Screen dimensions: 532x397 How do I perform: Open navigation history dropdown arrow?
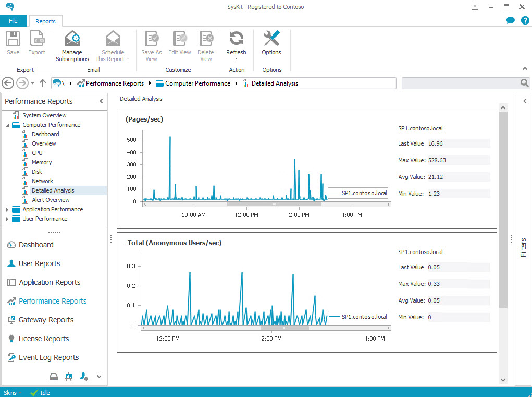click(33, 83)
